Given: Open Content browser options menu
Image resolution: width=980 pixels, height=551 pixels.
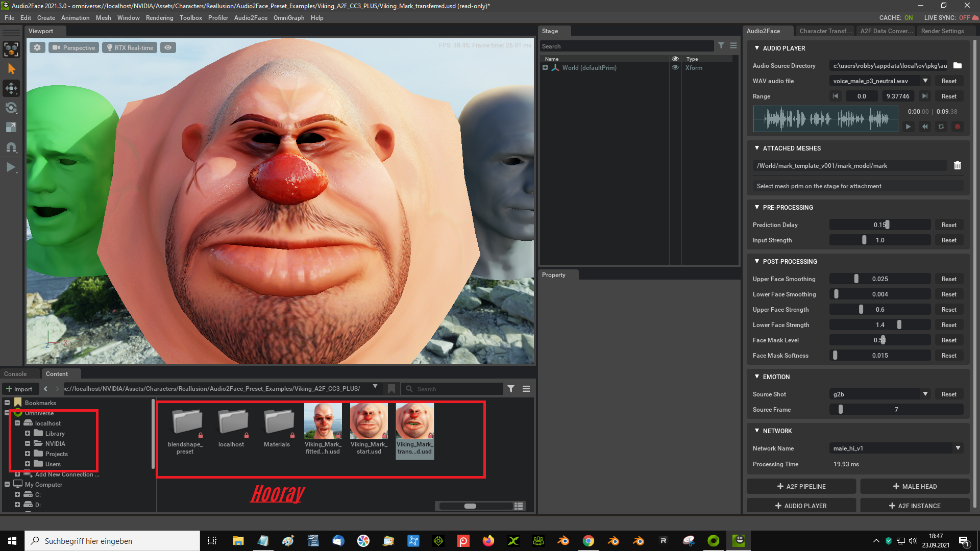Looking at the screenshot, I should 526,389.
